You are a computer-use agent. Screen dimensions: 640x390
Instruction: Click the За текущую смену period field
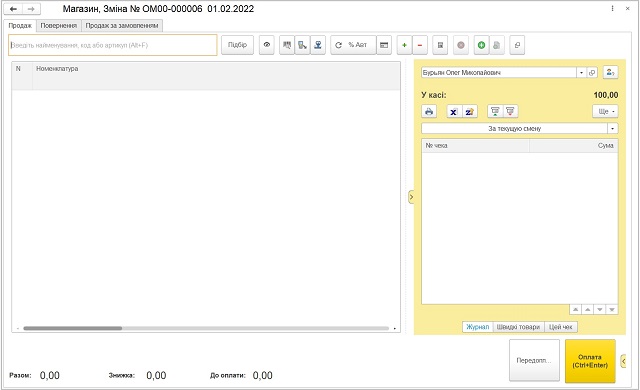pos(514,129)
